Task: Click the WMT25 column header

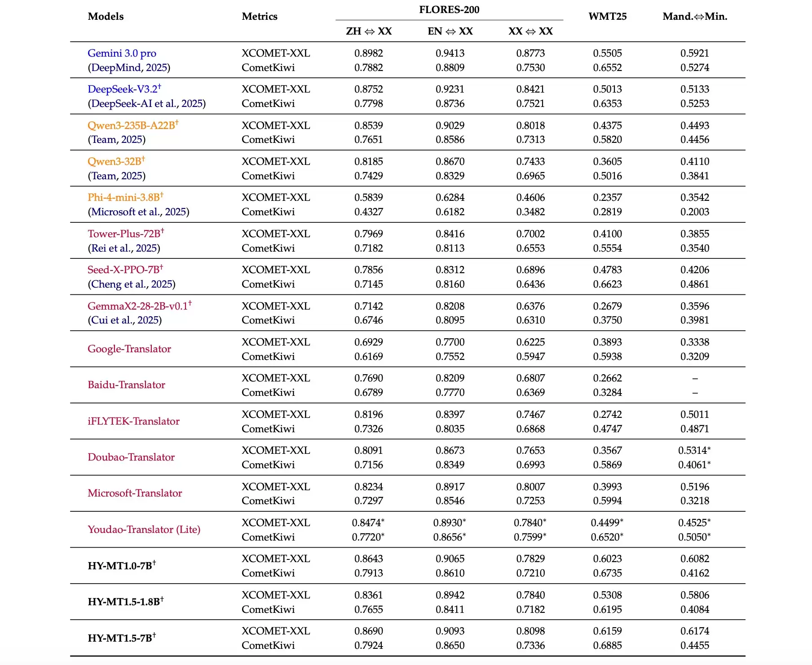Action: point(607,16)
